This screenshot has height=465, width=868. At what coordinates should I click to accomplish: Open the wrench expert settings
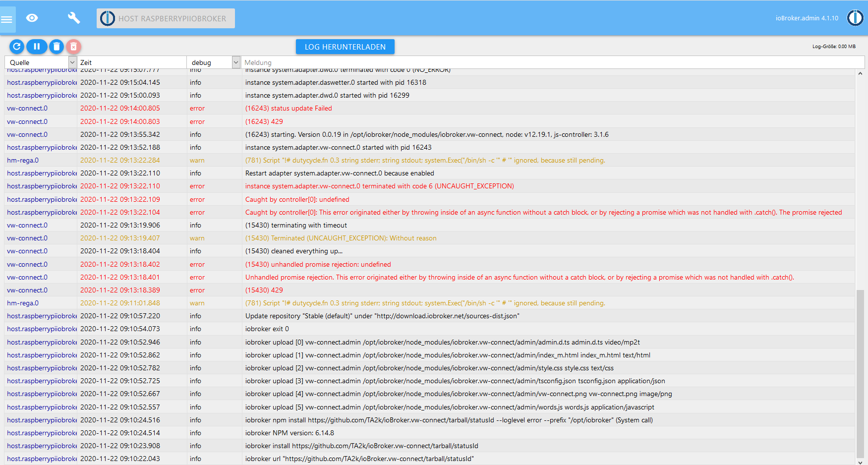coord(74,18)
